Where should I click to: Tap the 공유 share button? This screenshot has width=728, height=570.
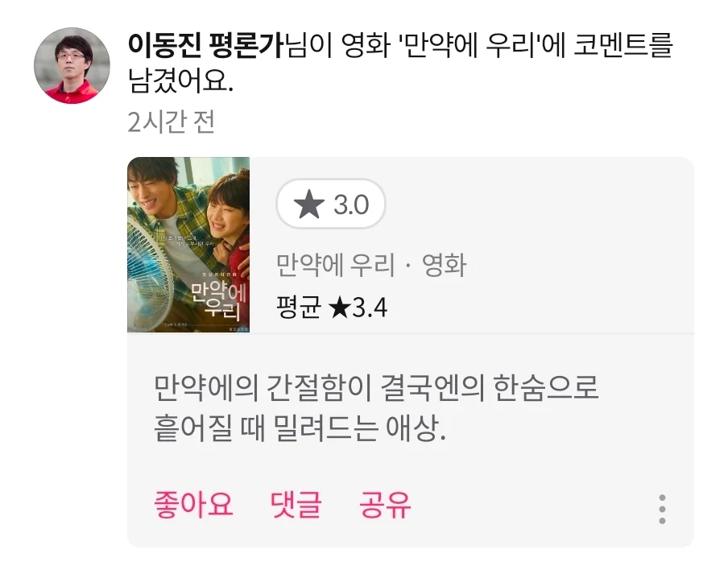[385, 504]
